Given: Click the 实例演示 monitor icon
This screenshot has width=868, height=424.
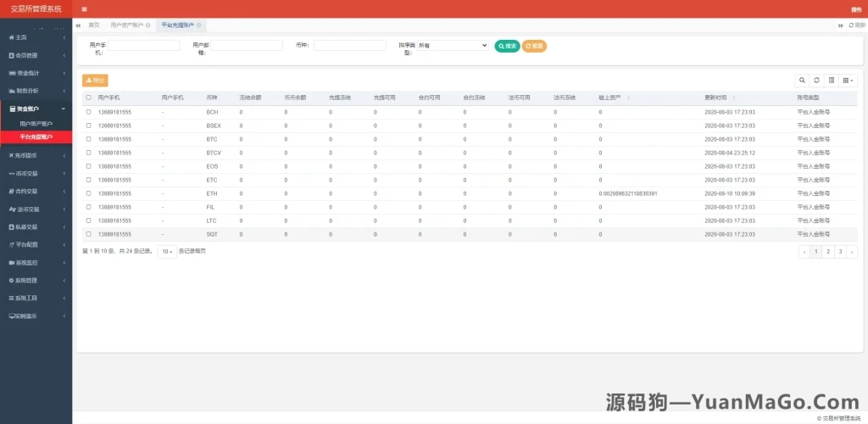Looking at the screenshot, I should pos(12,316).
